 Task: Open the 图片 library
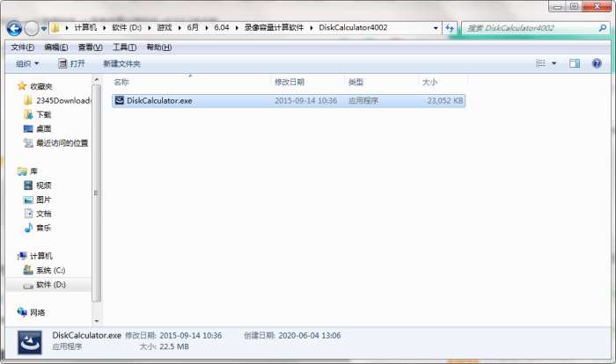click(44, 200)
